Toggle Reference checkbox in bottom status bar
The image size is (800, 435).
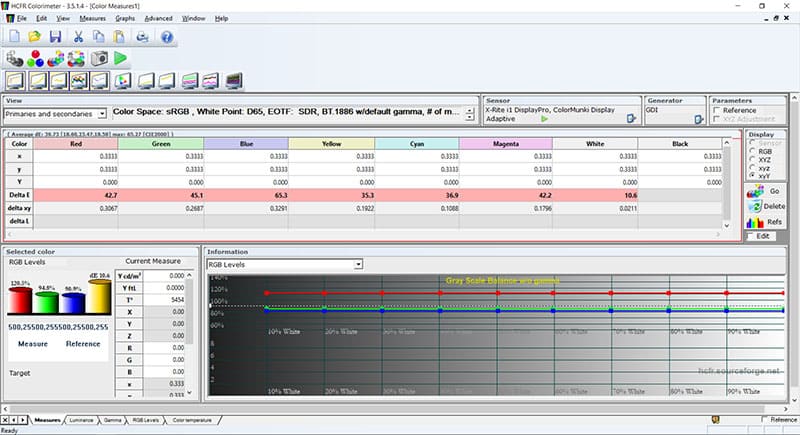[x=764, y=419]
